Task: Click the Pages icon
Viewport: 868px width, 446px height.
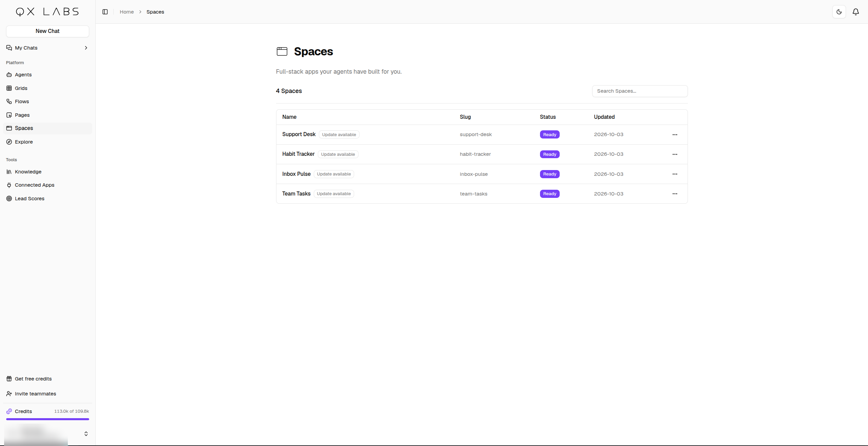Action: point(9,115)
